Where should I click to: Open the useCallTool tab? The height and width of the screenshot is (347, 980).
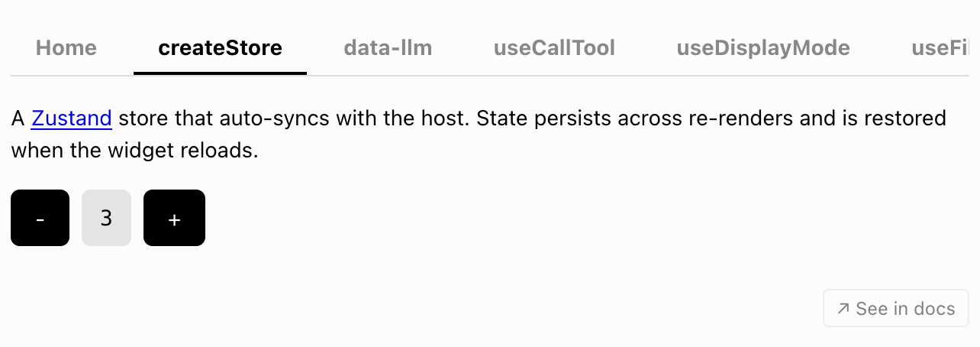point(554,49)
